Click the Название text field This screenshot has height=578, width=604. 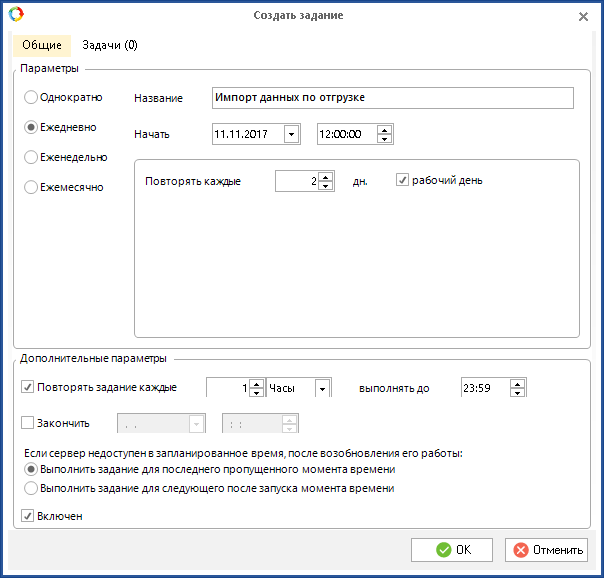[x=392, y=97]
